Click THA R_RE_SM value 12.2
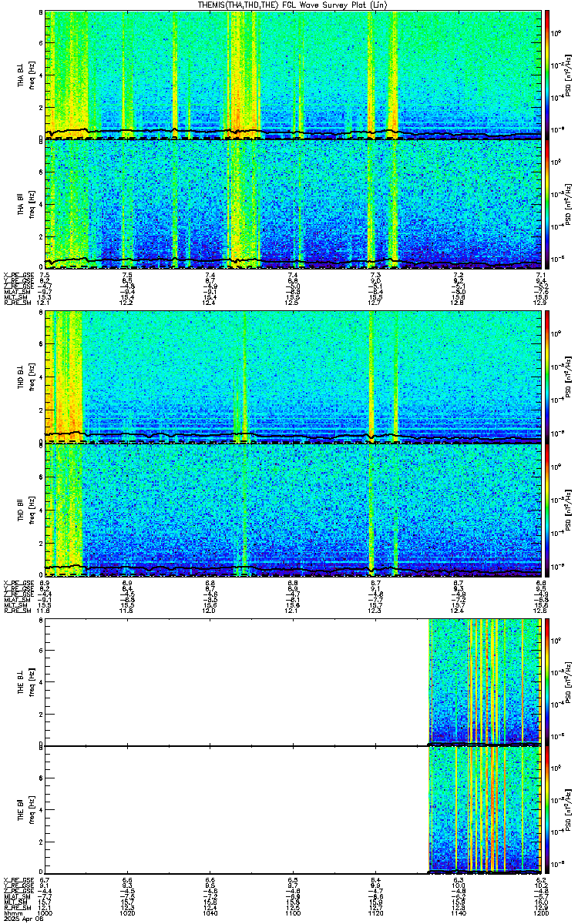Image resolution: width=578 pixels, height=924 pixels. click(127, 303)
